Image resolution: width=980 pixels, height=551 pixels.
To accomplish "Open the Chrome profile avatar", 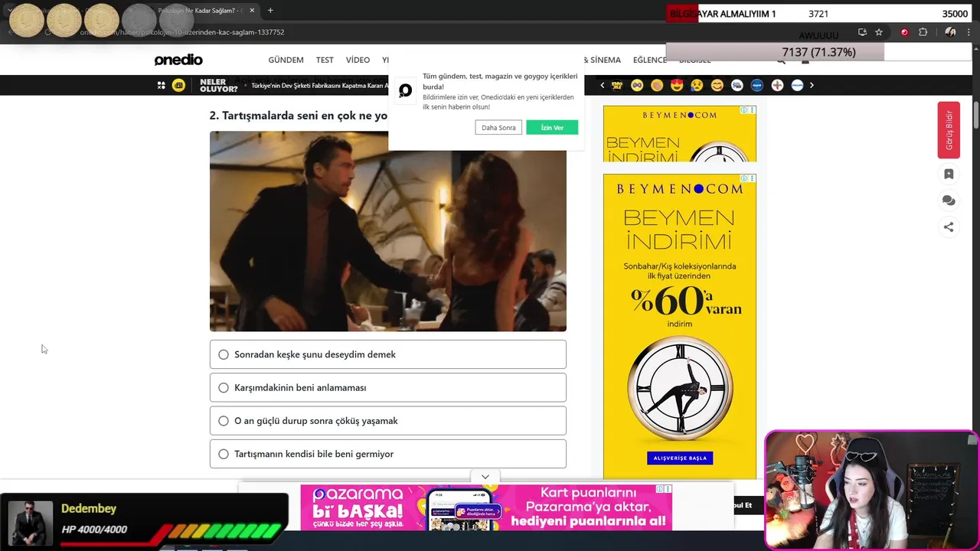I will (950, 32).
